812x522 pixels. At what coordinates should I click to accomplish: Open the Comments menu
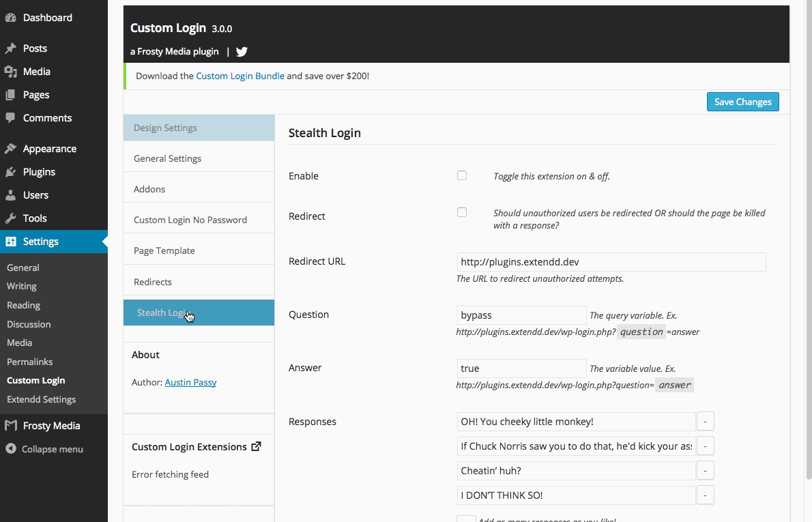[54, 118]
